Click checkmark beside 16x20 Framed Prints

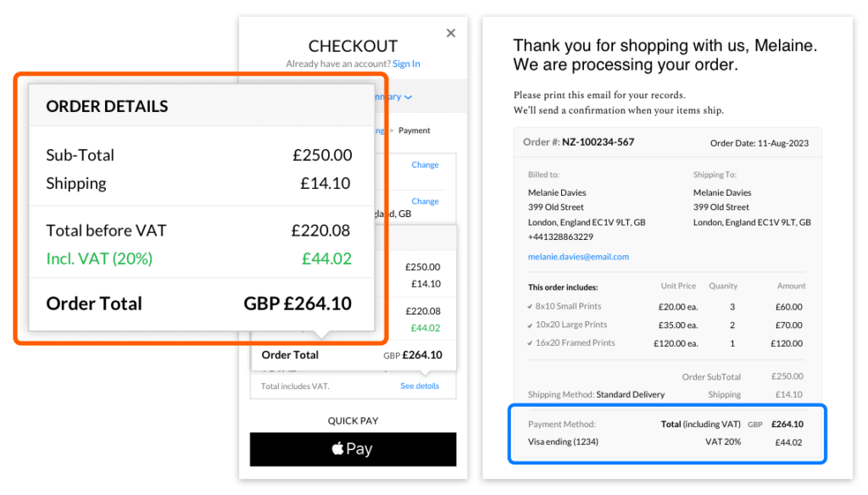[530, 343]
